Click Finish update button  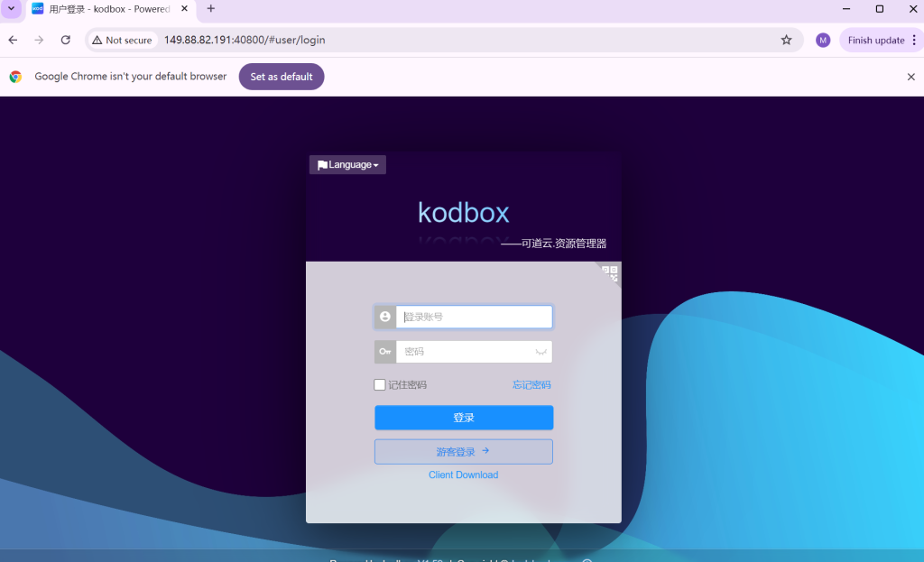[x=875, y=40]
